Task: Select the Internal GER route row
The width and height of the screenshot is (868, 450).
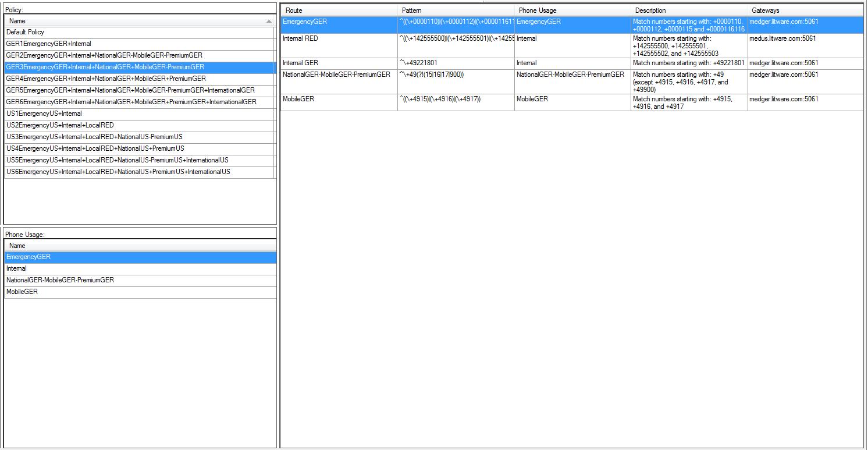Action: (572, 63)
